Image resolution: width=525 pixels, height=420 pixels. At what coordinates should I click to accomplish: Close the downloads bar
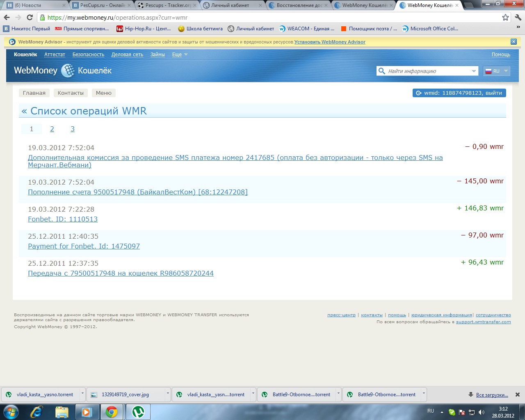[x=518, y=395]
